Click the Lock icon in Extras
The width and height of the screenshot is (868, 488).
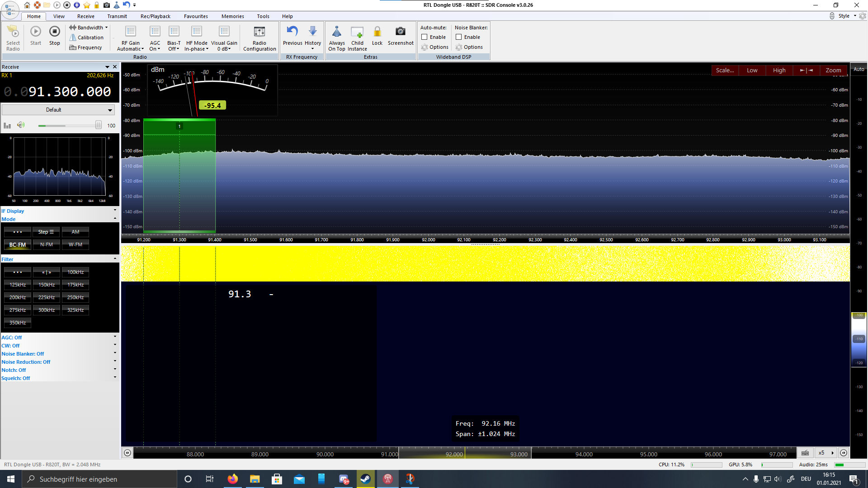coord(377,32)
